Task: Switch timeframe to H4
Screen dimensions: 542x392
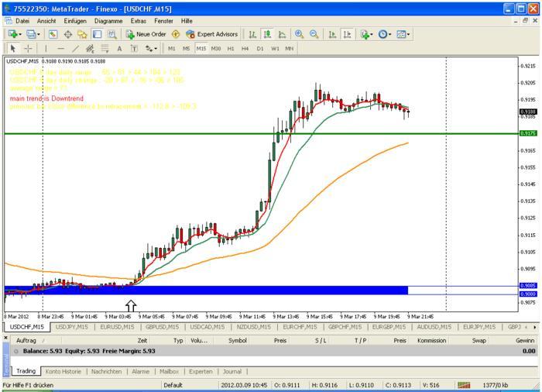Action: click(245, 49)
